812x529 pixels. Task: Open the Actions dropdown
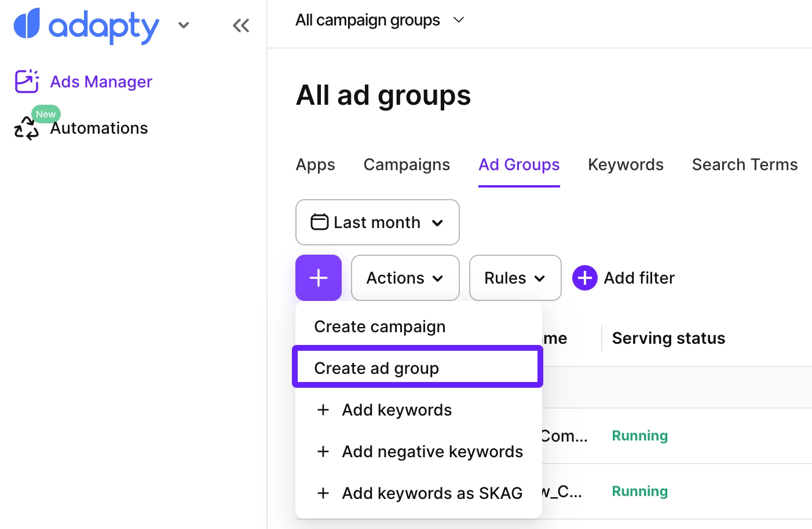404,278
